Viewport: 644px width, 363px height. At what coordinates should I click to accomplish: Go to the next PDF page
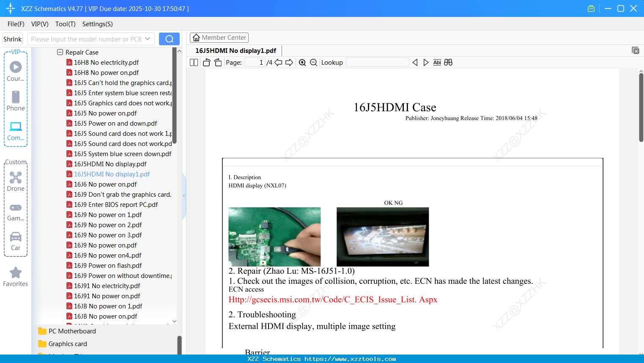[289, 63]
